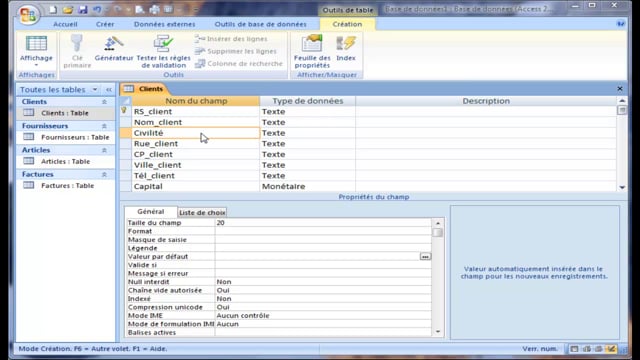Switch to datasheet view from status bar
This screenshot has width=640, height=360.
(x=574, y=349)
